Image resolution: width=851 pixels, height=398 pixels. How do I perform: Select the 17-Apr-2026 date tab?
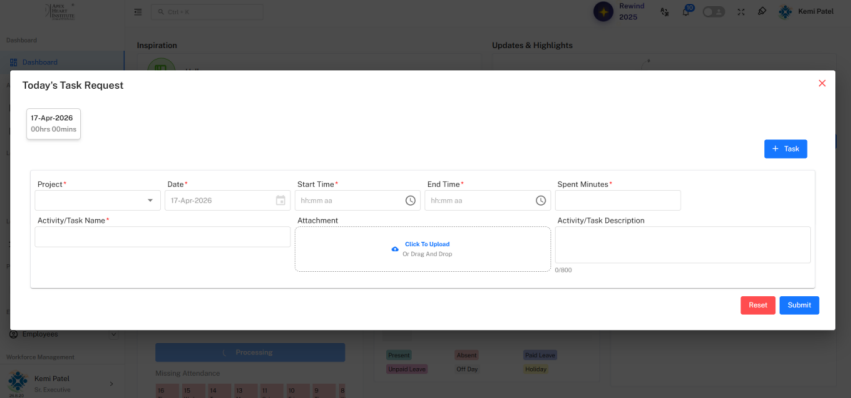(x=53, y=124)
